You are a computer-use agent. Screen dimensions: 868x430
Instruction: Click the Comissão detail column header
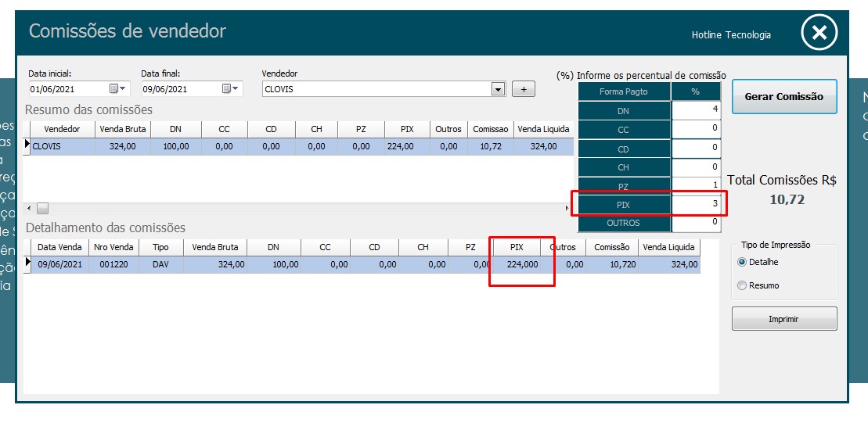click(x=611, y=247)
